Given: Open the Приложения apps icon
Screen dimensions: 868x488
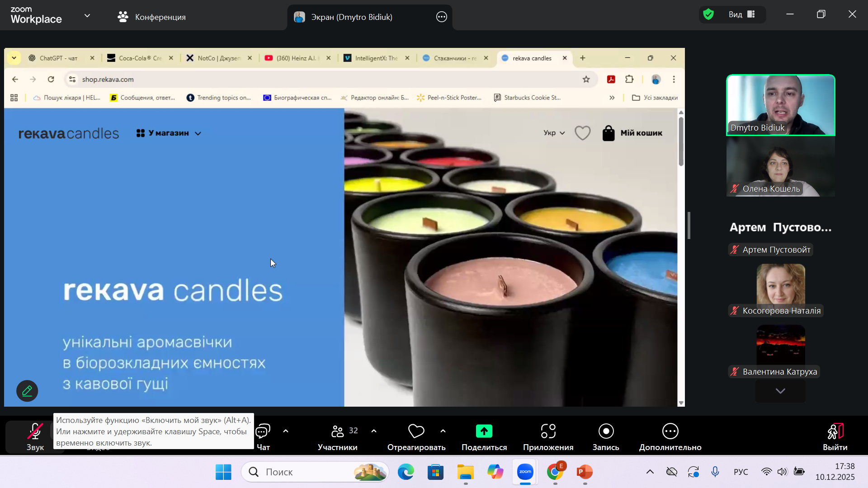Looking at the screenshot, I should click(548, 432).
